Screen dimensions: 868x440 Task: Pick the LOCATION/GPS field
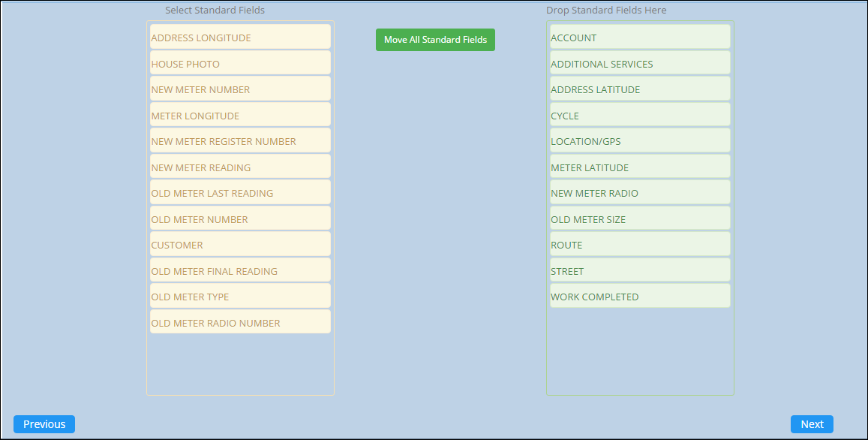640,141
